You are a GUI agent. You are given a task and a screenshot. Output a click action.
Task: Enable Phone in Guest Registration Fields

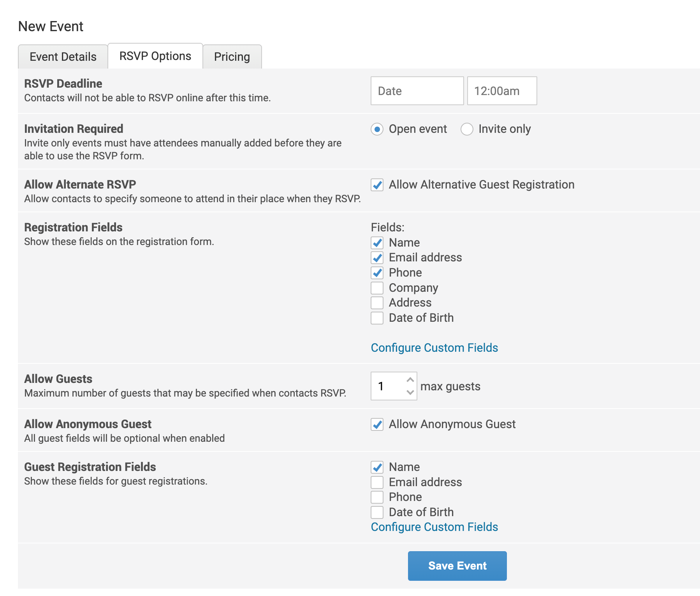(x=377, y=497)
